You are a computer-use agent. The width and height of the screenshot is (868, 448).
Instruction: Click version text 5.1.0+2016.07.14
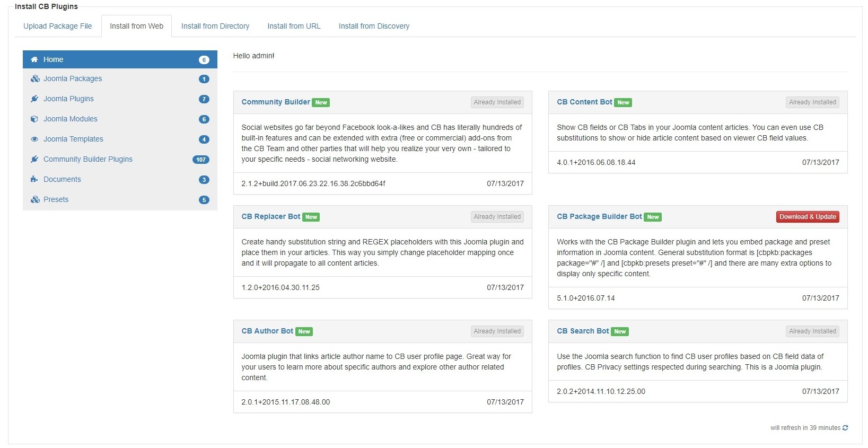pos(586,298)
